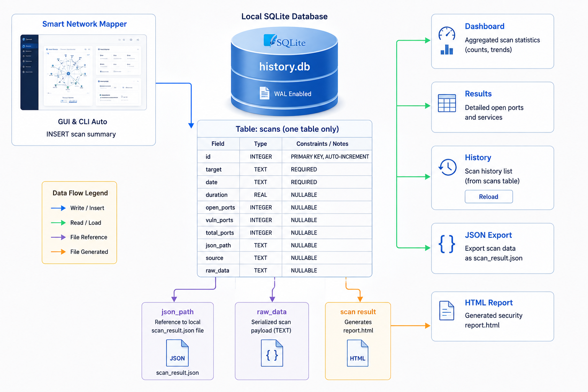This screenshot has height=392, width=588.
Task: Click the 'Write / Insert' legend entry
Action: coord(78,208)
